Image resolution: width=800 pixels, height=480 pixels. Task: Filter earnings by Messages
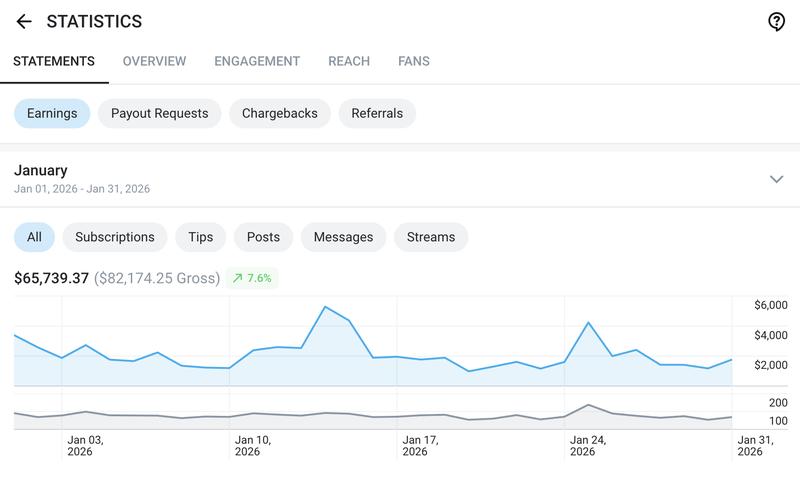[x=343, y=237]
